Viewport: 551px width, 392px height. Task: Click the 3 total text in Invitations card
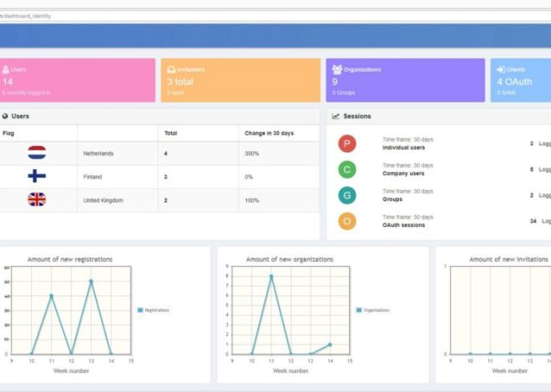point(180,82)
